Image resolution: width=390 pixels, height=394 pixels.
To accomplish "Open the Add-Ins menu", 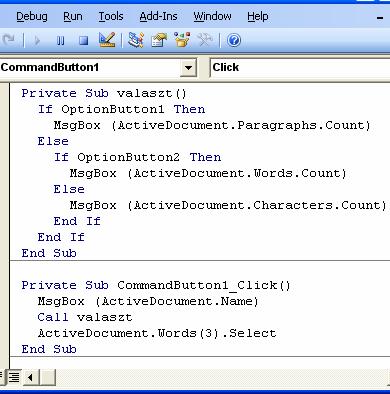I will [x=158, y=16].
